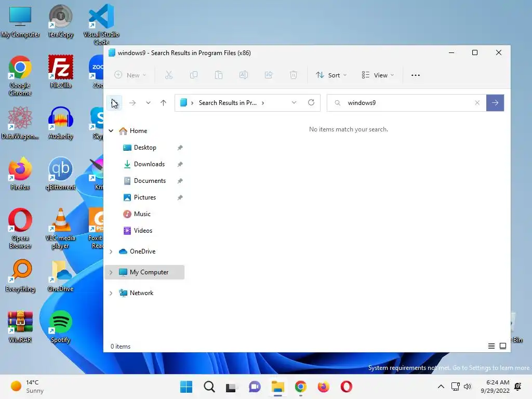Open the See more three-dots menu
Viewport: 532px width, 399px height.
click(x=416, y=75)
